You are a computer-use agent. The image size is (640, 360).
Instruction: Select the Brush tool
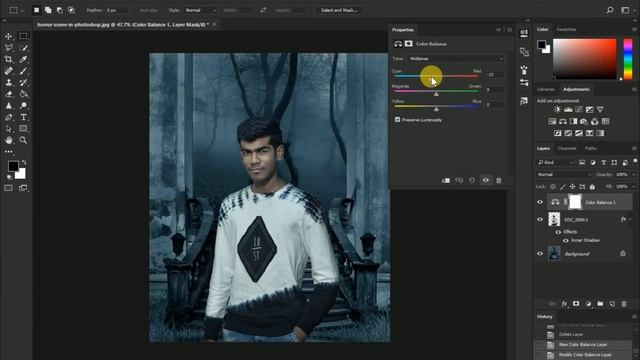[23, 71]
